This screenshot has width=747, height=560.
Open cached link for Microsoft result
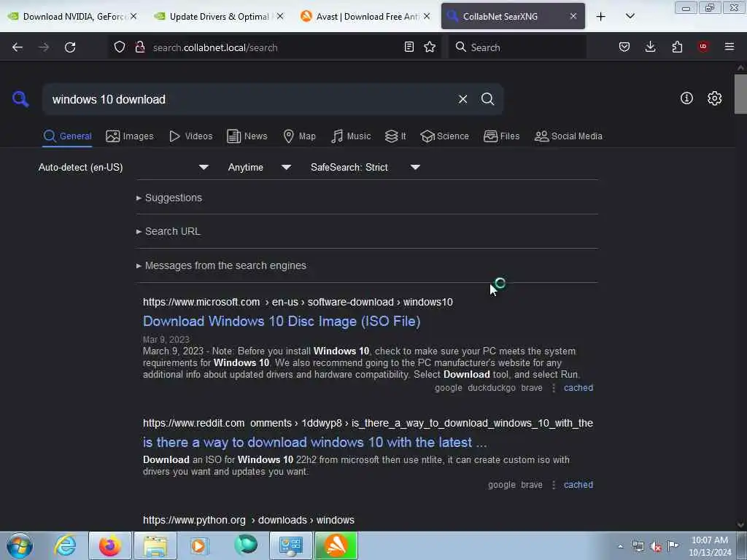(578, 388)
